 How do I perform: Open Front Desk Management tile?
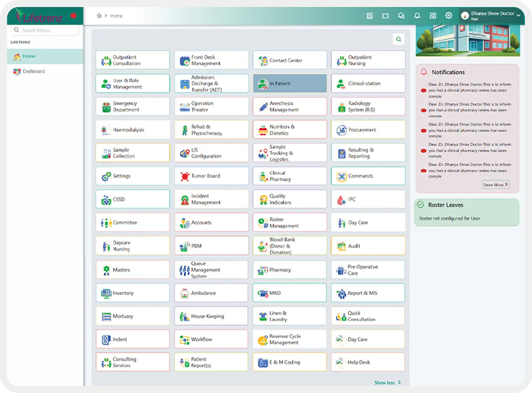point(211,60)
